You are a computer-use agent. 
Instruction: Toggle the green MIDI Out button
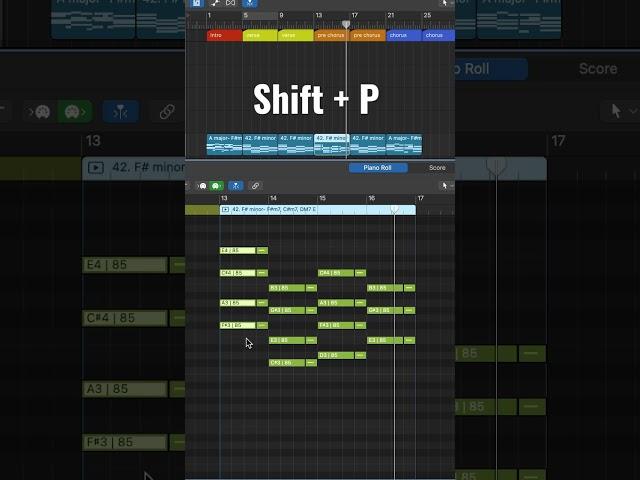pyautogui.click(x=216, y=186)
